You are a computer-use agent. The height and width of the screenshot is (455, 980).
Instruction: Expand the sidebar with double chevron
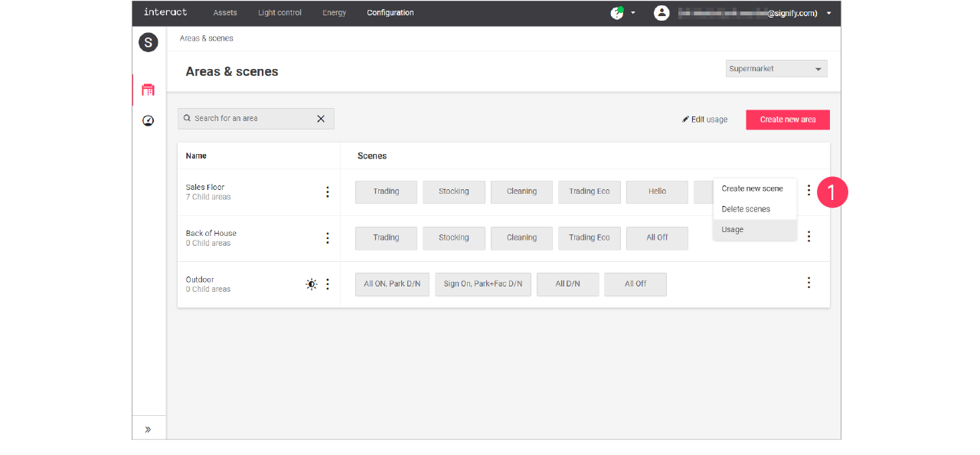[x=149, y=430]
